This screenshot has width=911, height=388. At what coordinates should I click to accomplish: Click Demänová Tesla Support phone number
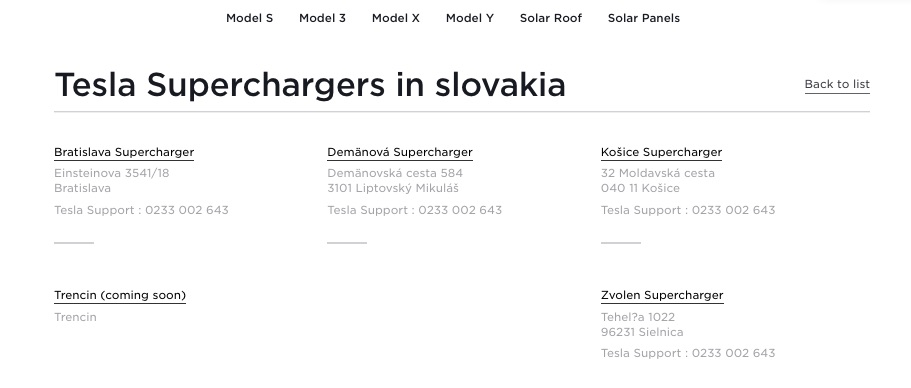(x=460, y=210)
